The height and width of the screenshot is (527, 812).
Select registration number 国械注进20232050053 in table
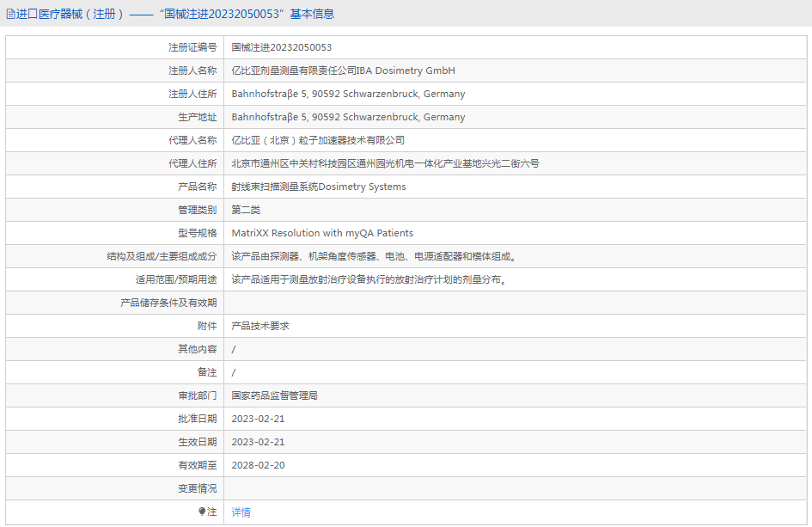281,47
